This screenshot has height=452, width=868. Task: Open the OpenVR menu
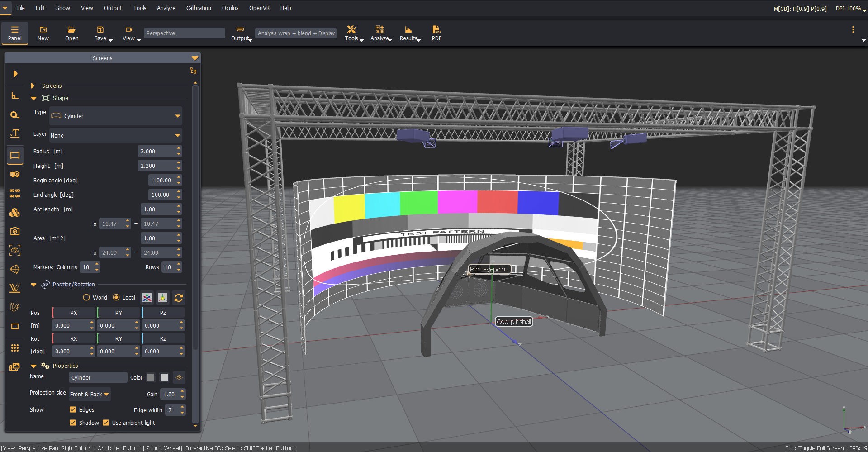pyautogui.click(x=259, y=8)
